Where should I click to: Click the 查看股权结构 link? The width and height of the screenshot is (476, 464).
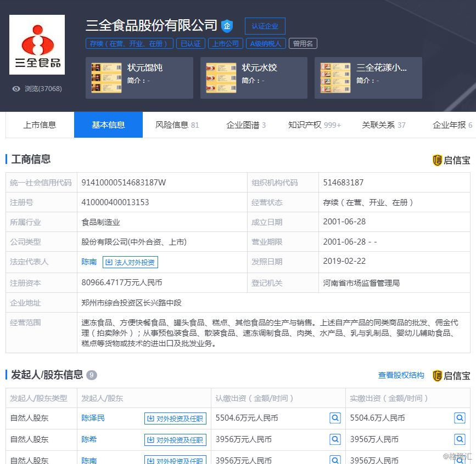[401, 376]
